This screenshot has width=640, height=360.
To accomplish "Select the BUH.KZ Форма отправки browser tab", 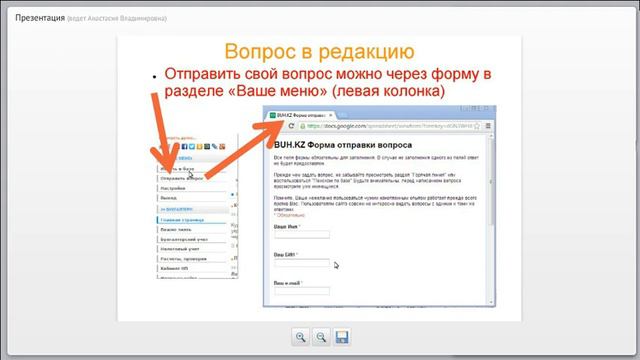I will pos(300,116).
